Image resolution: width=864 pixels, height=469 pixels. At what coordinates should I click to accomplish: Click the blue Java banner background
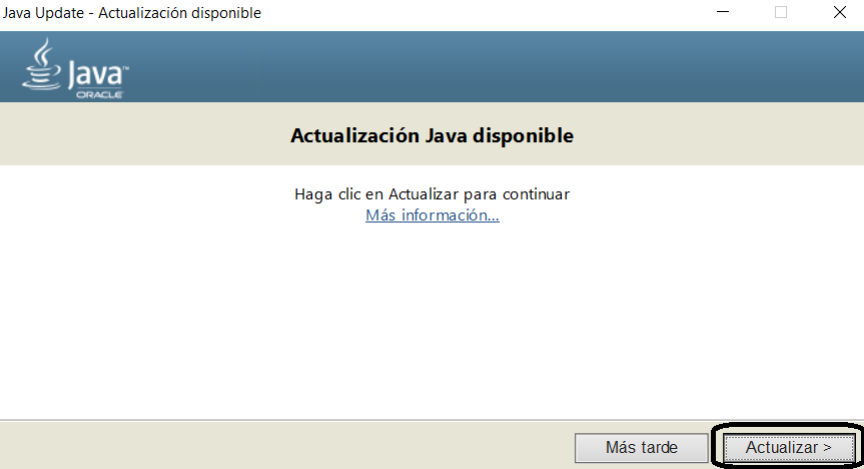pyautogui.click(x=500, y=67)
